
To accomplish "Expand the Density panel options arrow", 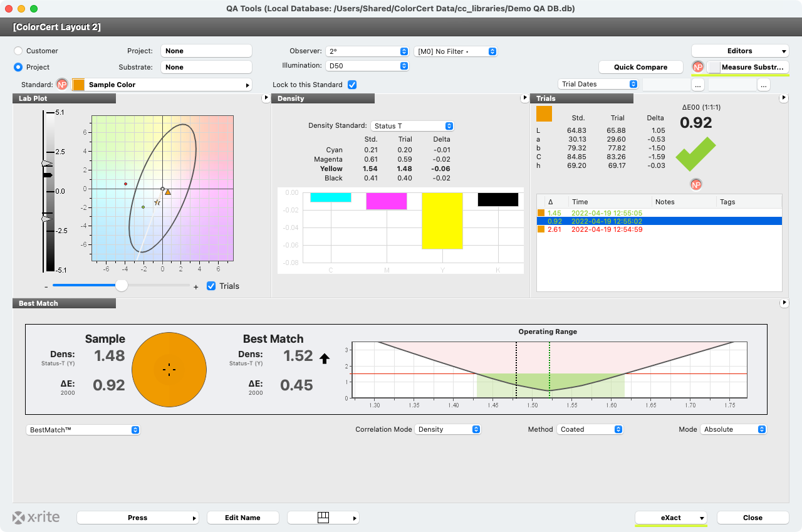I will 525,98.
